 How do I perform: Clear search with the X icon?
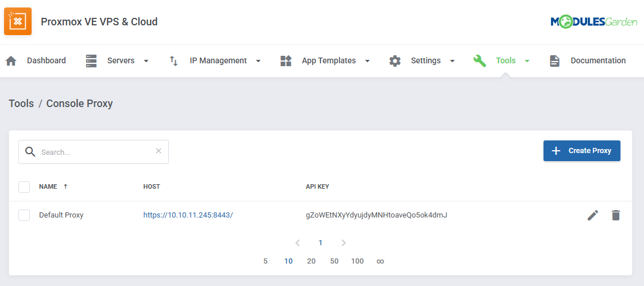click(x=159, y=151)
